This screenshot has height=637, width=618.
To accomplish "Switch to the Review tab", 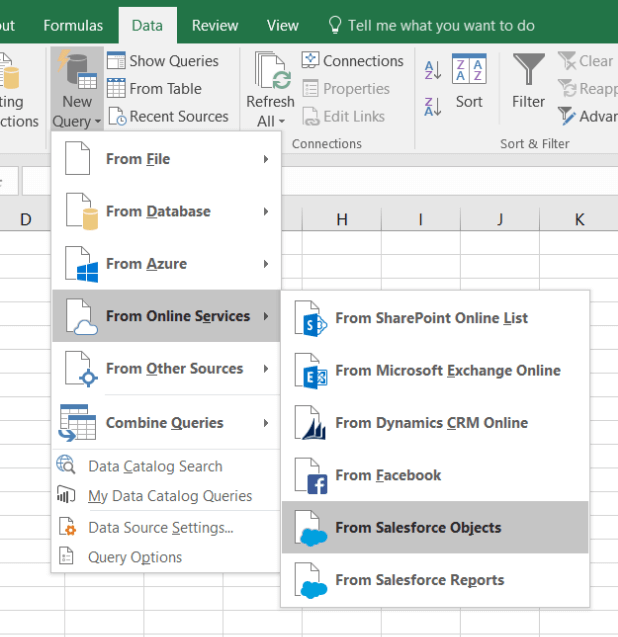I will [x=215, y=26].
